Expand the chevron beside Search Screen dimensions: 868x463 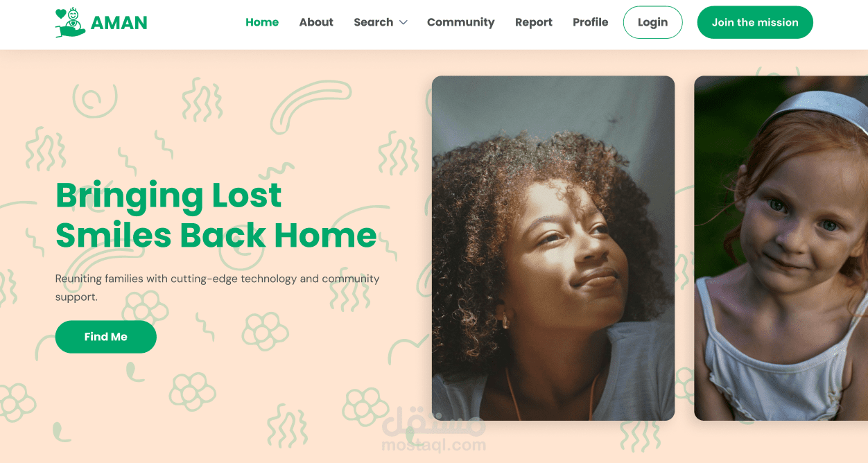click(403, 23)
